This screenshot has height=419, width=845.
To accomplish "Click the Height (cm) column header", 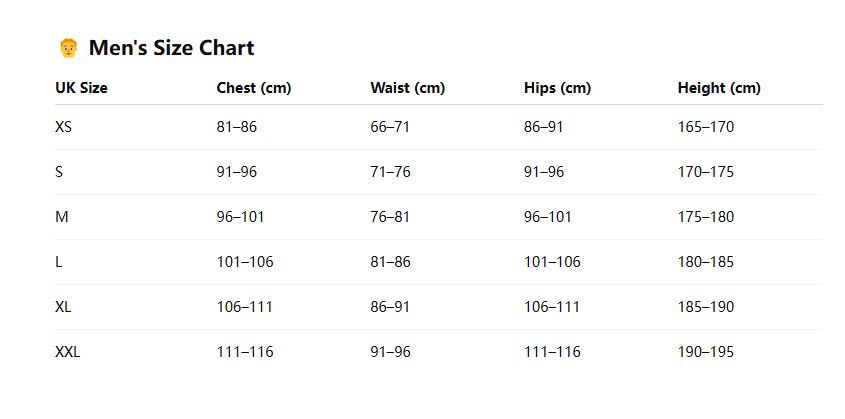I will [x=719, y=88].
